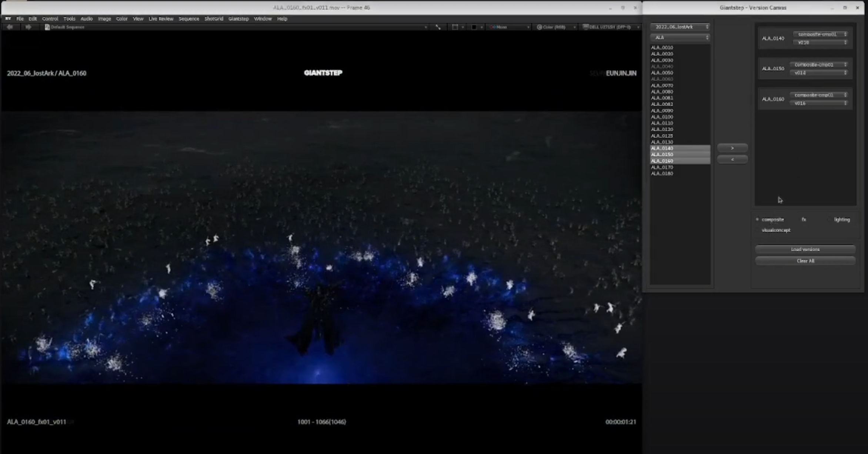This screenshot has height=454, width=868.
Task: Click the frame view square icon
Action: pyautogui.click(x=455, y=27)
